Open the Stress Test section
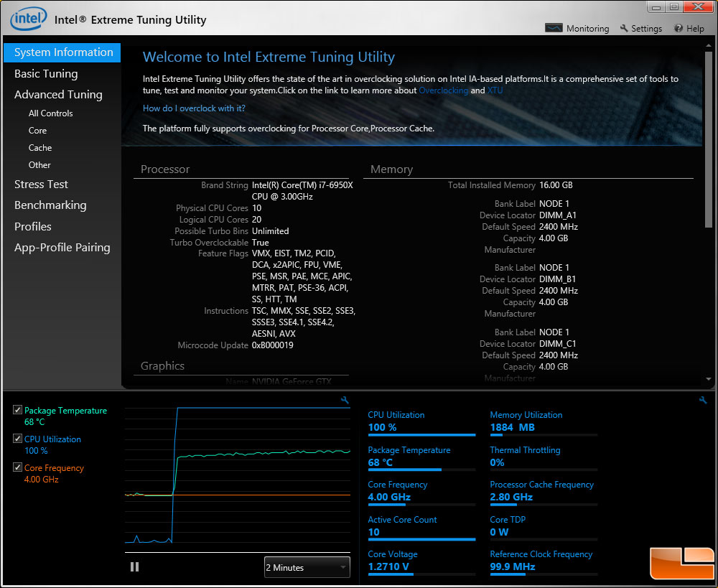718x588 pixels. pos(41,184)
